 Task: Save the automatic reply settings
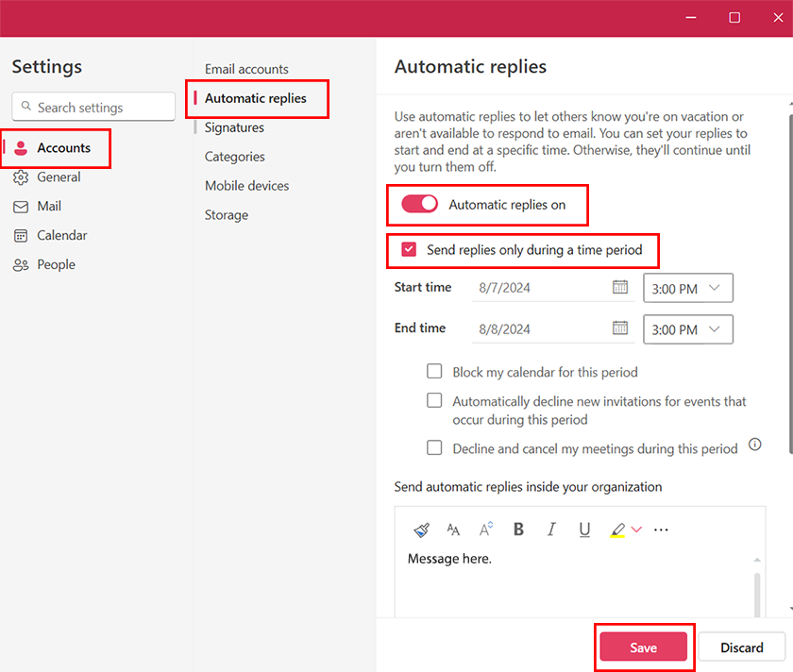click(x=643, y=647)
